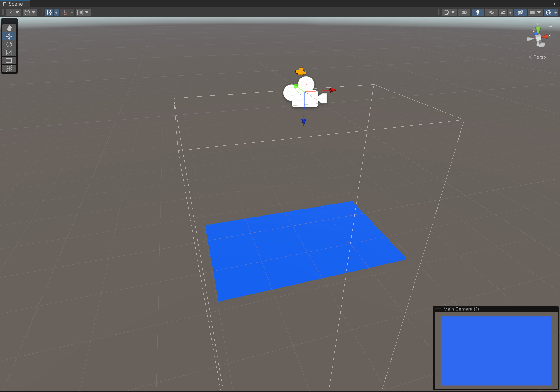The height and width of the screenshot is (392, 560).
Task: Toggle the Persp projection label
Action: 537,57
